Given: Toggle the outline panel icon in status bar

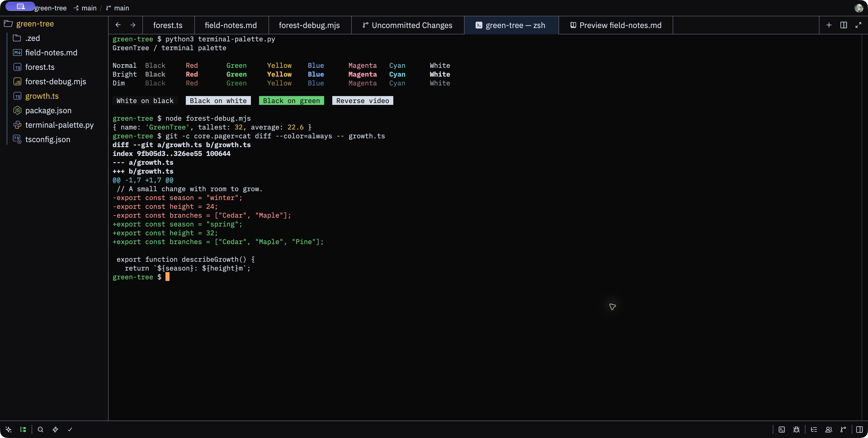Looking at the screenshot, I should click(814, 429).
